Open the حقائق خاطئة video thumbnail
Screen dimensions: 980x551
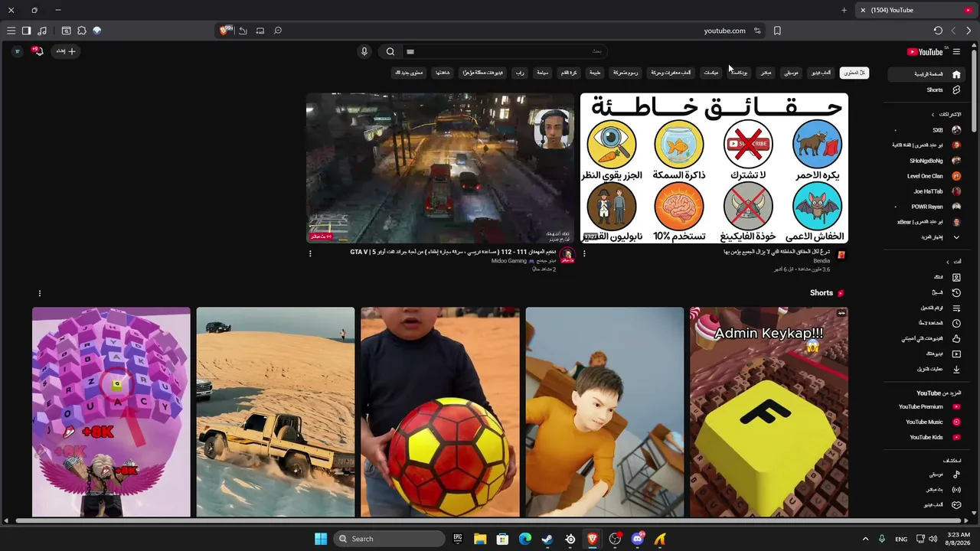coord(714,168)
